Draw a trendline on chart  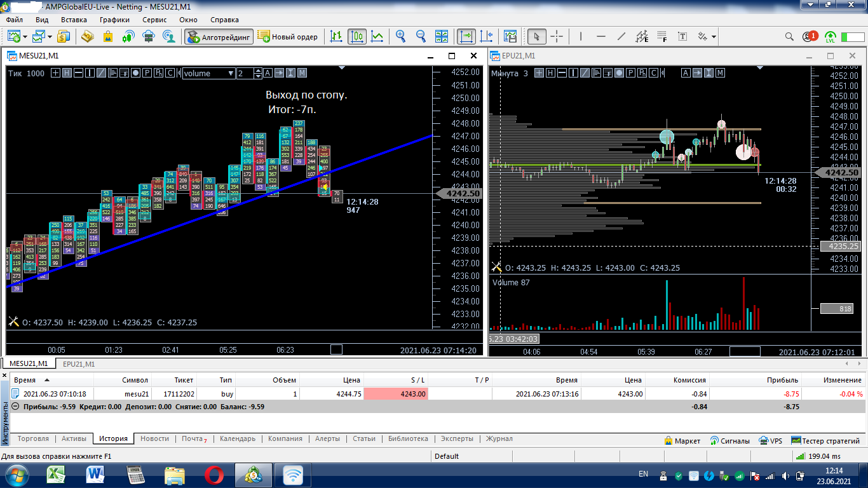pos(621,36)
